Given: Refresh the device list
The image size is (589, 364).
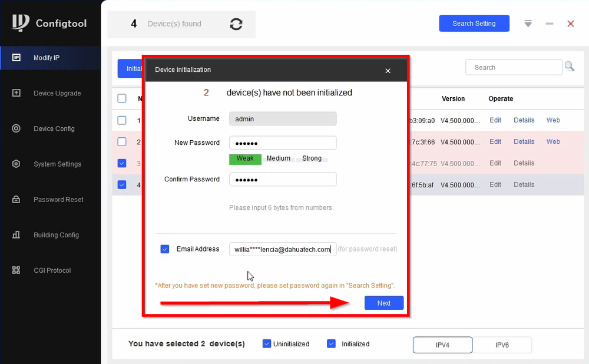Looking at the screenshot, I should [x=236, y=24].
